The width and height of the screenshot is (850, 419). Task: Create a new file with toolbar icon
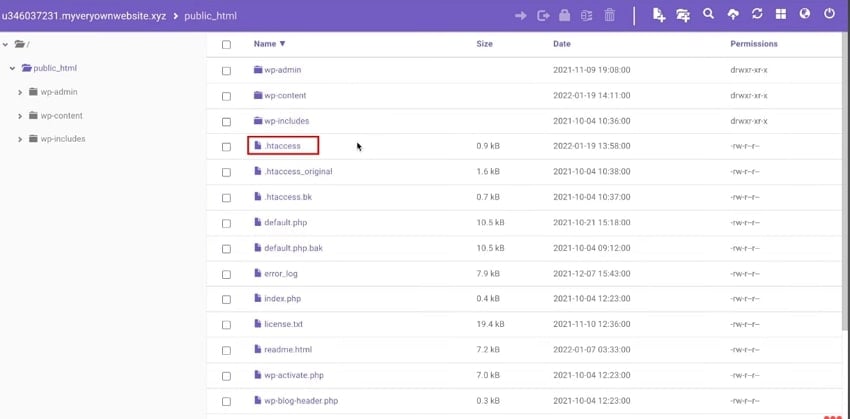click(659, 15)
